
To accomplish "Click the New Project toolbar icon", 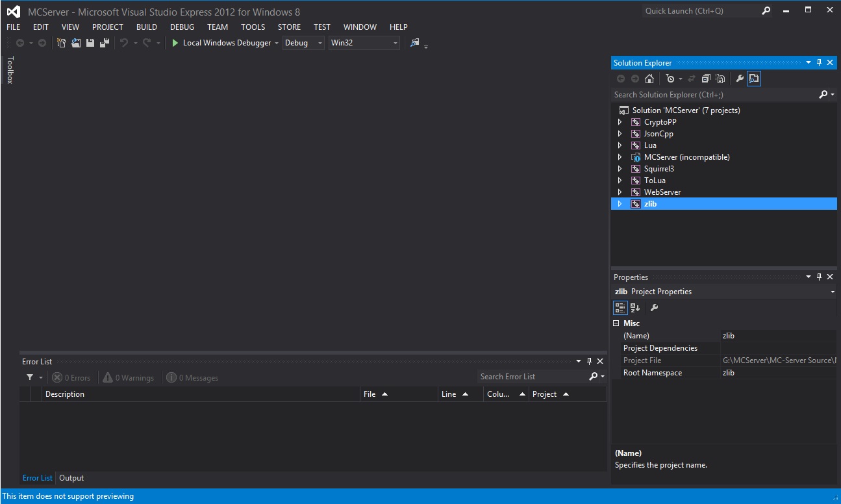I will [x=62, y=43].
